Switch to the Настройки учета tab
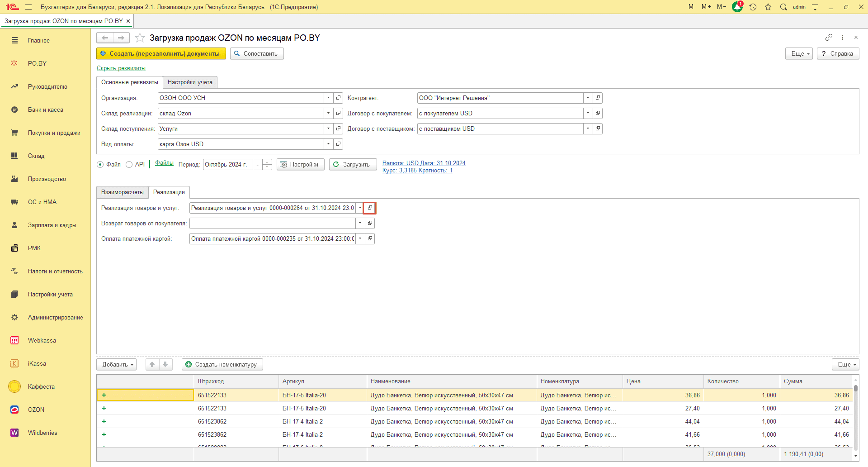868x467 pixels. (x=190, y=82)
